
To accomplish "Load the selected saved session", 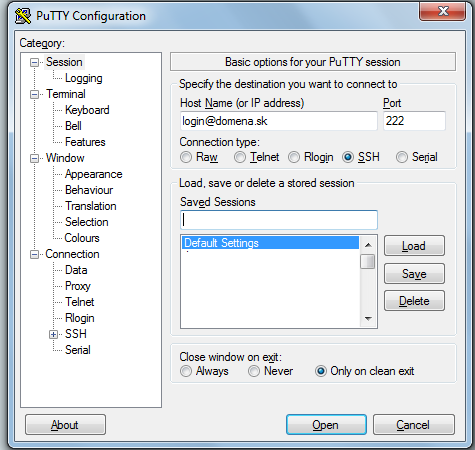I will point(414,246).
